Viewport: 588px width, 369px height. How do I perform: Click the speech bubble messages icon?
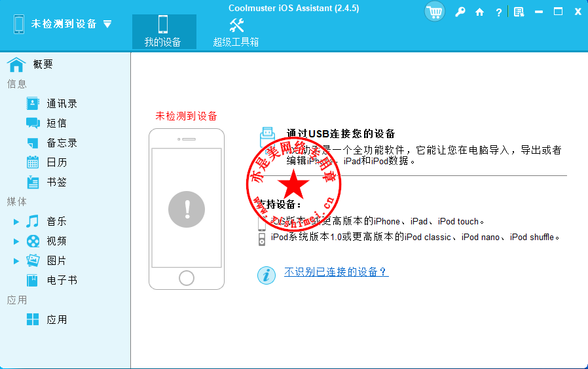(x=33, y=123)
